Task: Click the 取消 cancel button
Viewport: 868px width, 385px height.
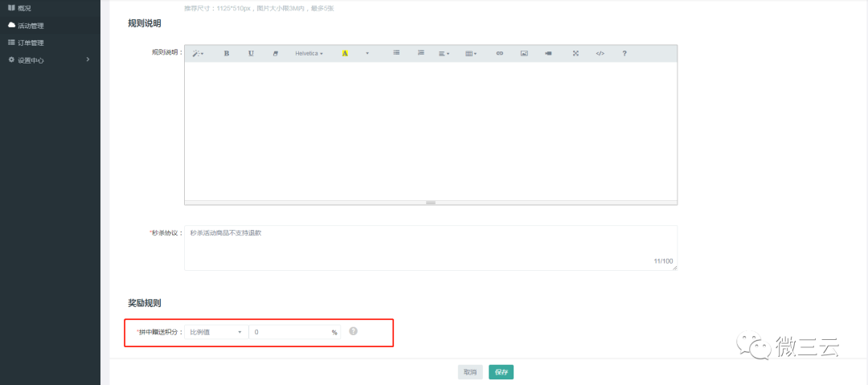Action: 470,372
